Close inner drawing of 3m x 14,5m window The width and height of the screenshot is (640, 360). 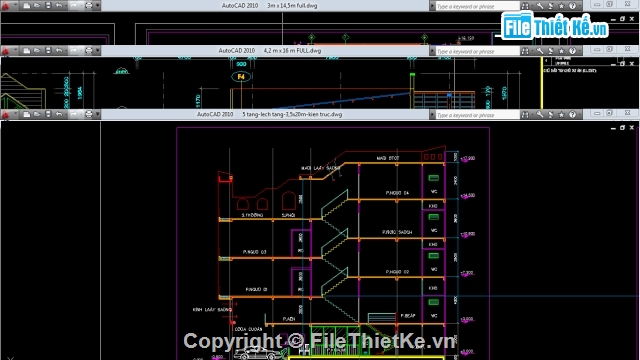(632, 19)
